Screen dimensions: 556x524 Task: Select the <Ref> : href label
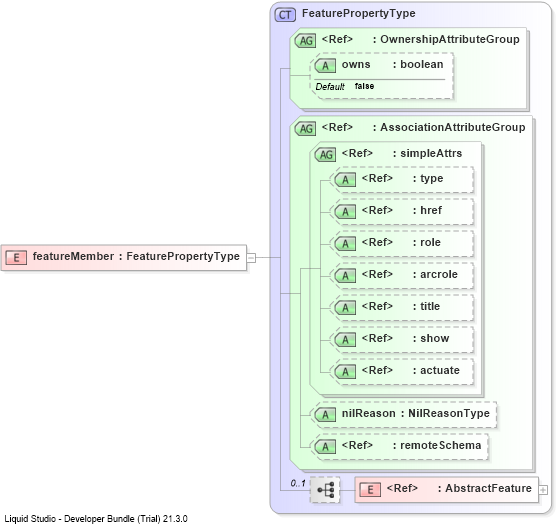click(x=402, y=210)
